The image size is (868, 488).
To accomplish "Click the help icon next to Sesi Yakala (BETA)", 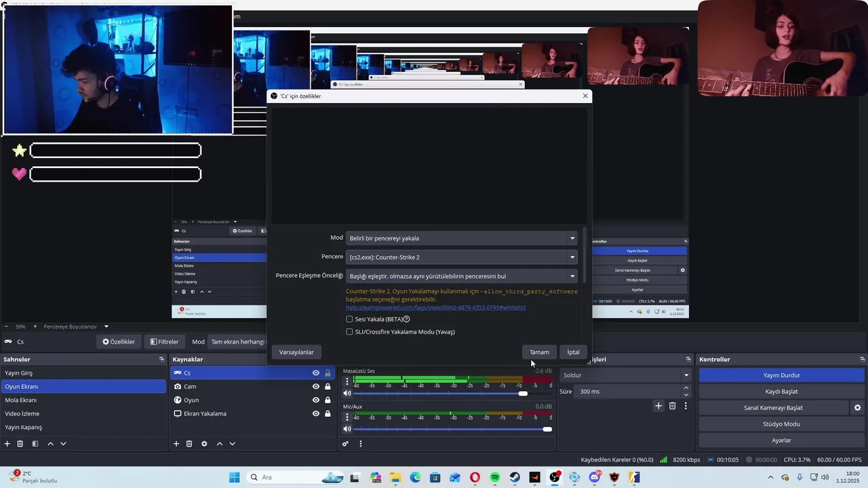I will coord(407,319).
